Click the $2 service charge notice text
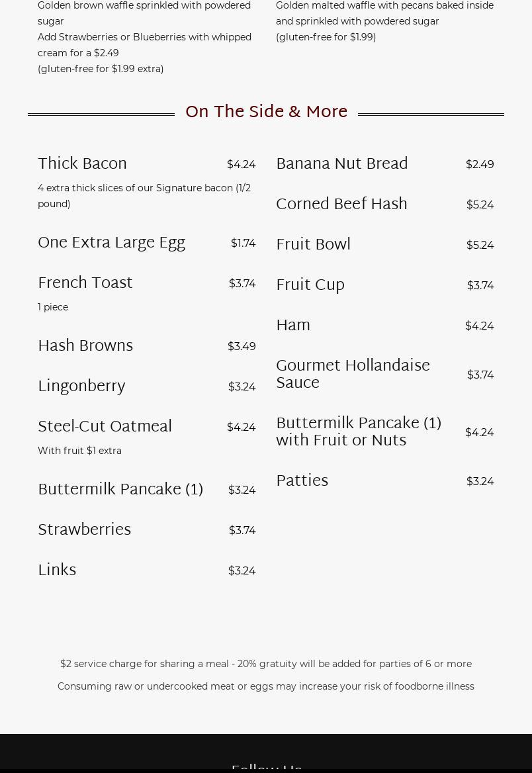This screenshot has height=773, width=532. click(266, 664)
